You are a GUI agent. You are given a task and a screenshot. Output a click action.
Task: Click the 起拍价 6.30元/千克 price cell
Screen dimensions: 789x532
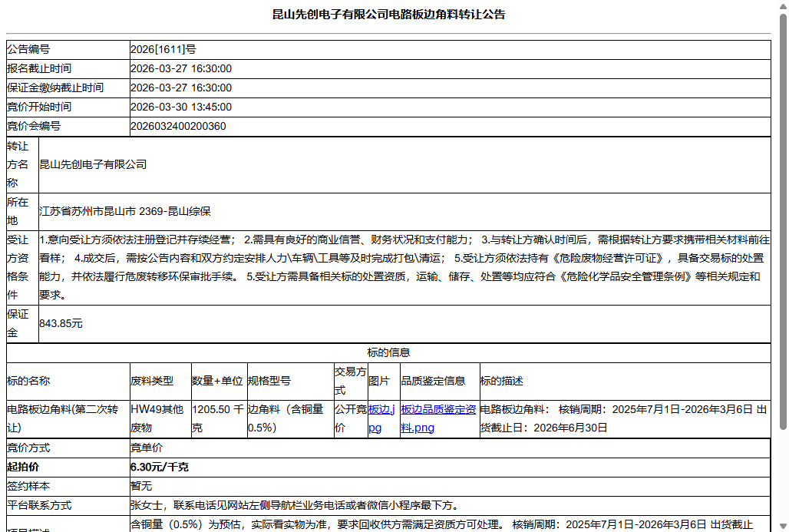[x=154, y=467]
